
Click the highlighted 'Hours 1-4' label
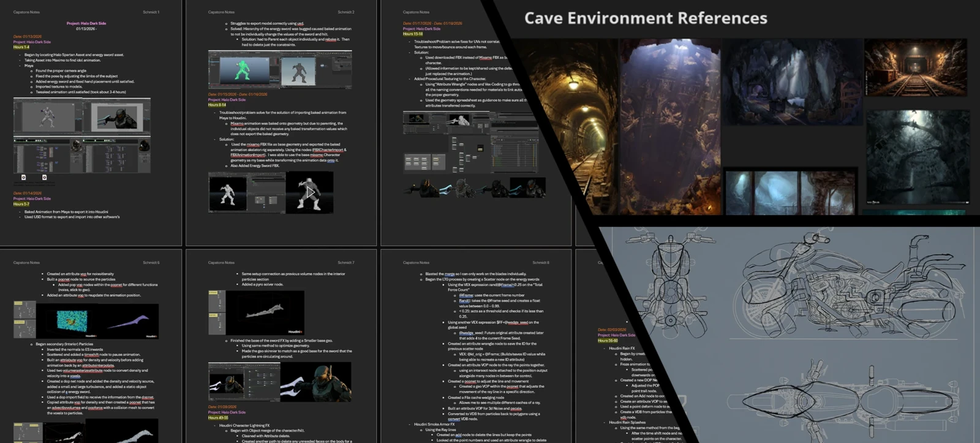pyautogui.click(x=21, y=47)
